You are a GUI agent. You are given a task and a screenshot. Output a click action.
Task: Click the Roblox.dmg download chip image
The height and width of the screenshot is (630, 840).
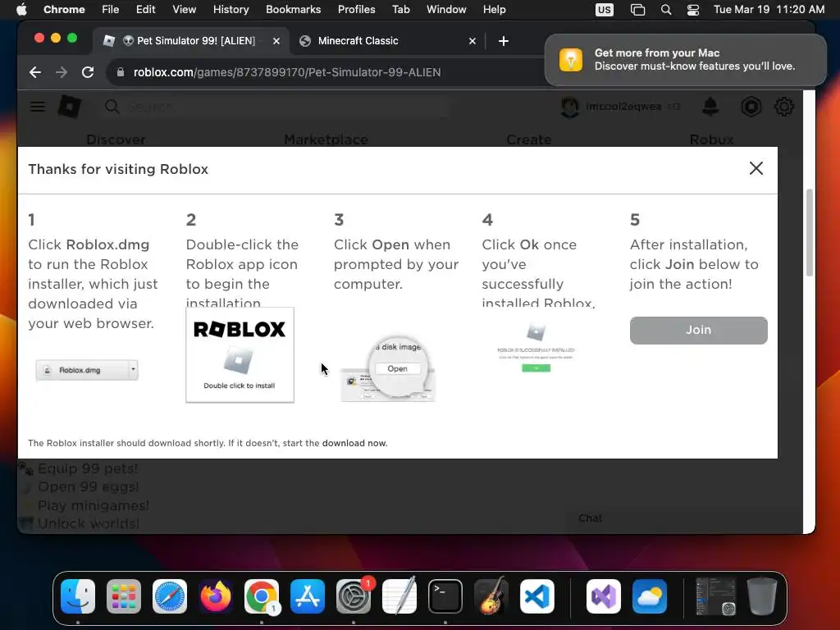87,370
